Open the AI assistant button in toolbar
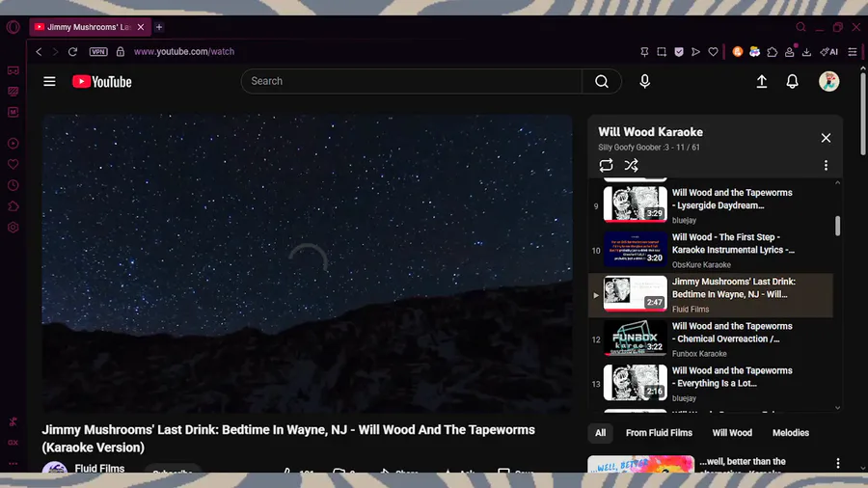The width and height of the screenshot is (868, 488). pos(828,51)
